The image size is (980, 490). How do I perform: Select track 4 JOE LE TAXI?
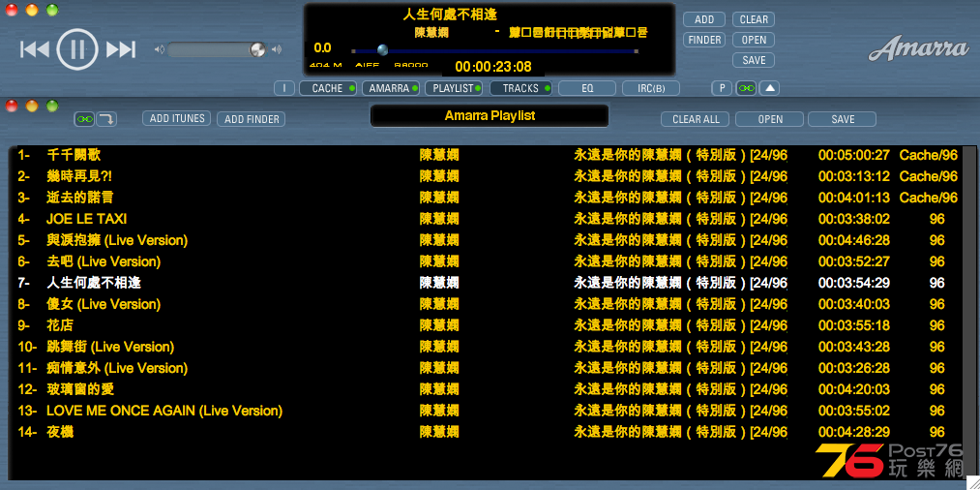(487, 219)
